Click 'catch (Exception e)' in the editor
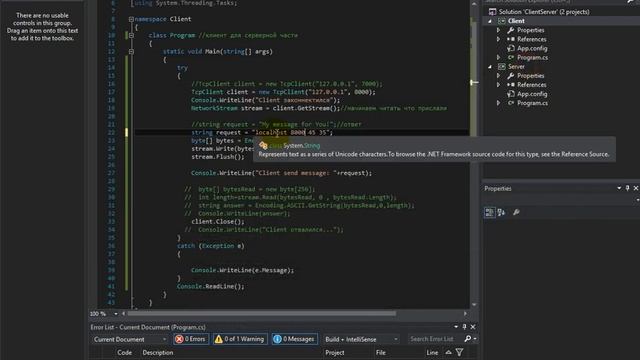The image size is (640, 360). pos(211,246)
